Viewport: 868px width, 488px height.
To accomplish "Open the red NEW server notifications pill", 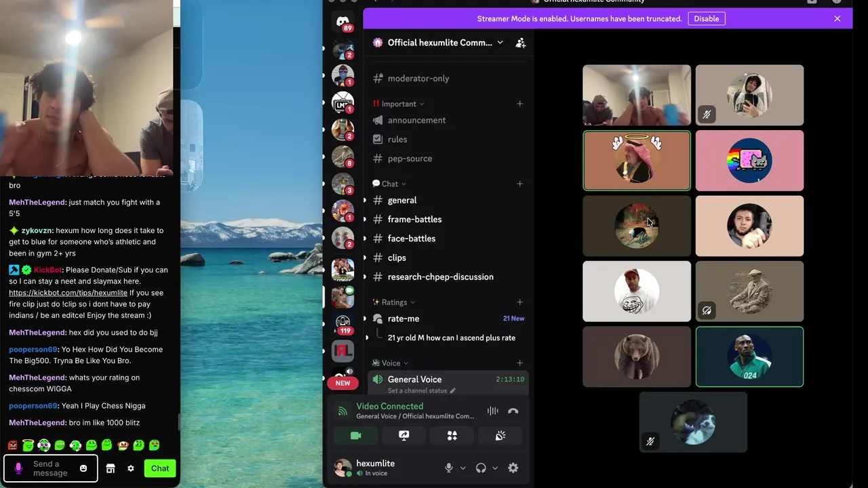I will pos(343,383).
